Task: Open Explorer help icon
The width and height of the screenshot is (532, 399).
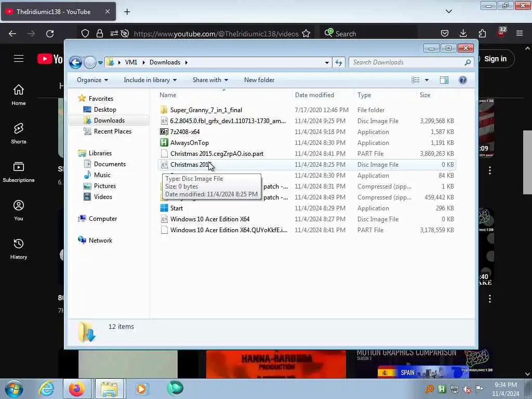Action: (x=462, y=80)
